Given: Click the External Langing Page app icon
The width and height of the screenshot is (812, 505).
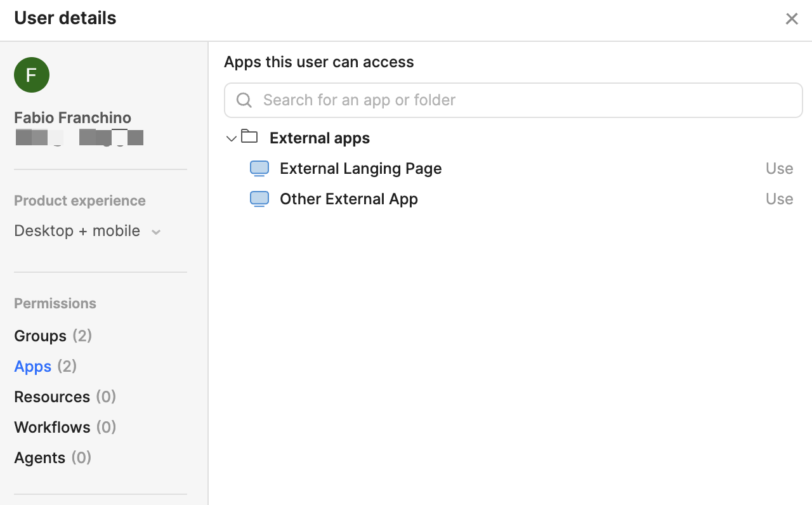Looking at the screenshot, I should coord(259,169).
